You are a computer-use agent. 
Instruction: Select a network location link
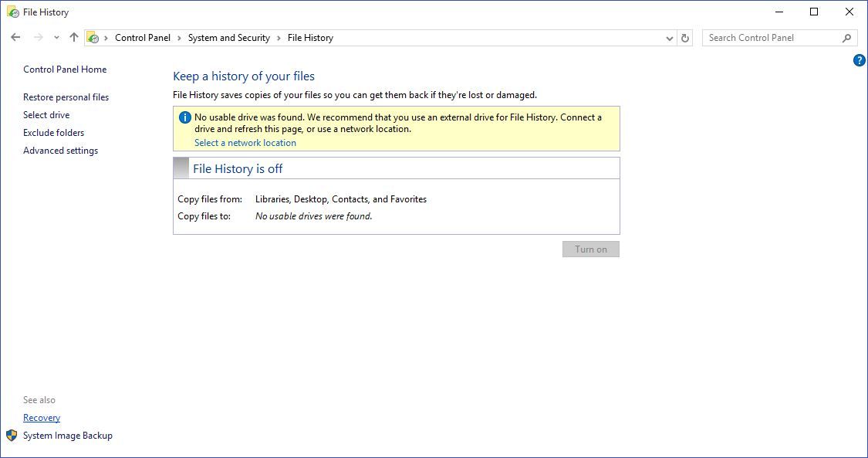point(245,142)
